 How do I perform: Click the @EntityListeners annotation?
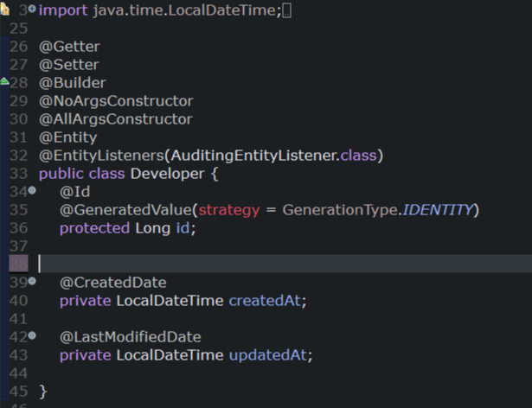pyautogui.click(x=101, y=156)
